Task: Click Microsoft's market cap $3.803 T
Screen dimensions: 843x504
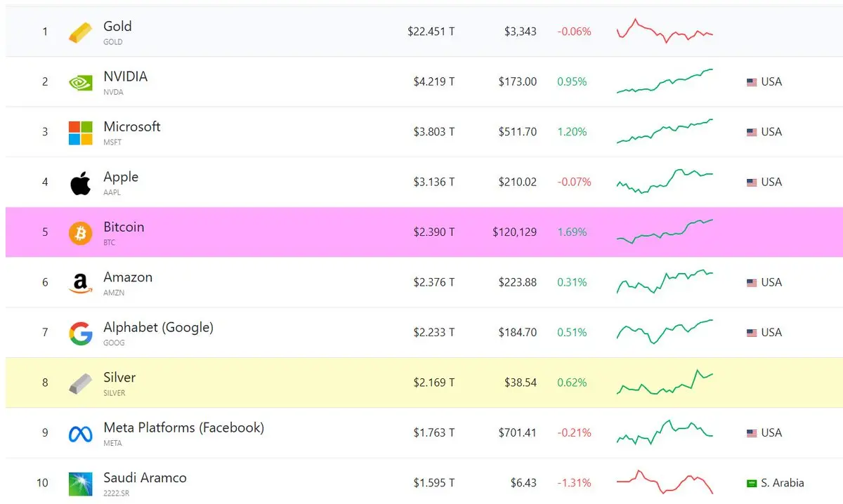Action: [434, 132]
